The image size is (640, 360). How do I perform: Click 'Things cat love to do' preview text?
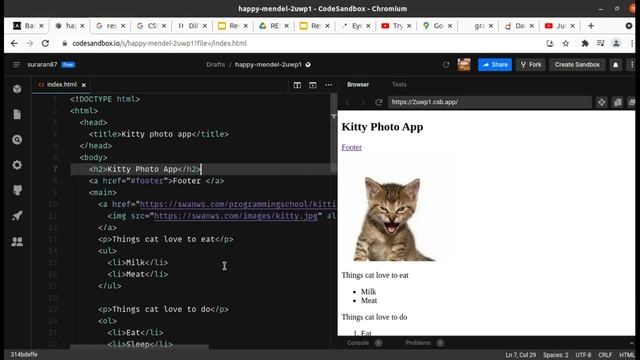[x=374, y=317]
